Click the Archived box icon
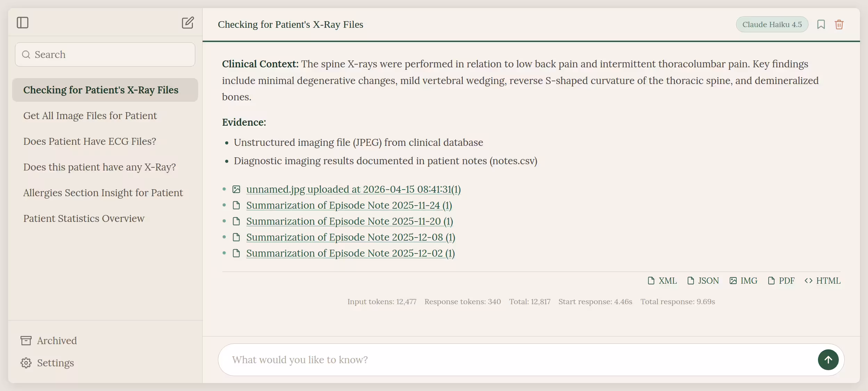Image resolution: width=868 pixels, height=391 pixels. point(26,341)
